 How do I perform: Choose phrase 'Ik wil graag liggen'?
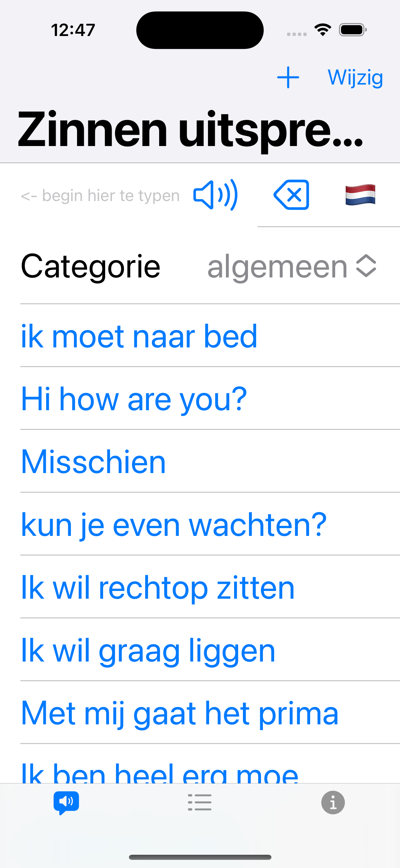(x=148, y=650)
